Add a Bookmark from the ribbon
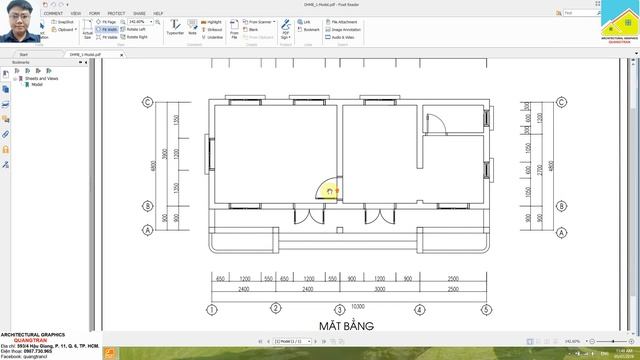 [309, 30]
